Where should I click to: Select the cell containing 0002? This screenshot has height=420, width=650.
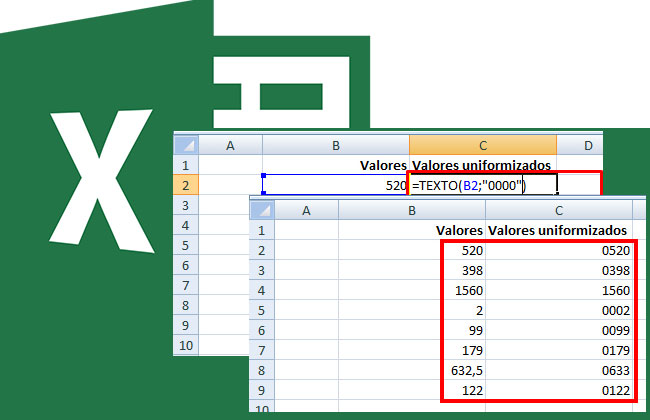[559, 310]
